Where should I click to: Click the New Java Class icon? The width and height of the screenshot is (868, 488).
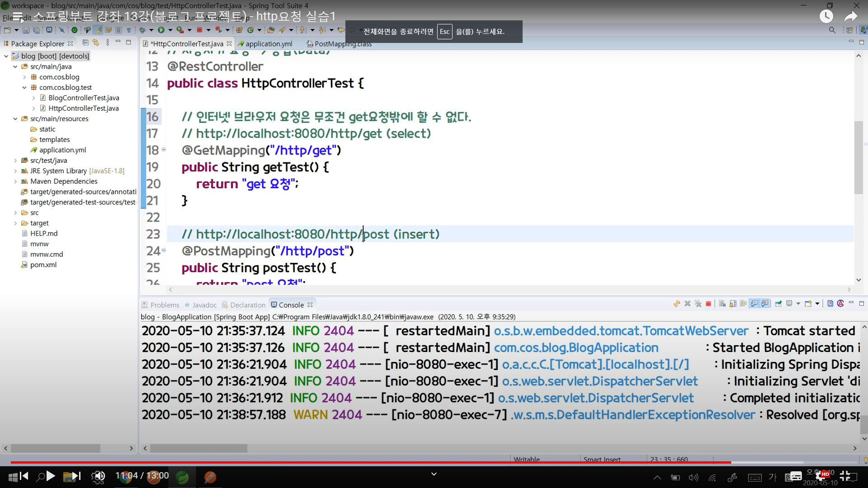click(x=250, y=30)
